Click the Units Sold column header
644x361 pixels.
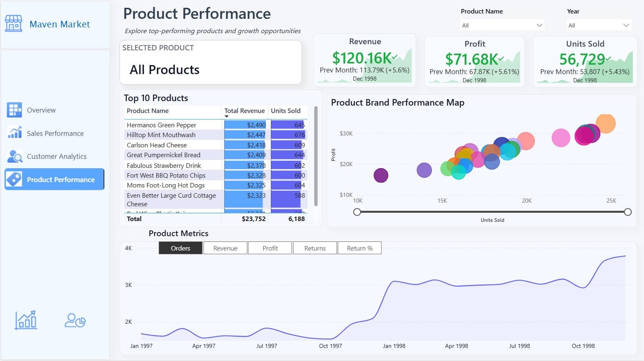tap(286, 111)
